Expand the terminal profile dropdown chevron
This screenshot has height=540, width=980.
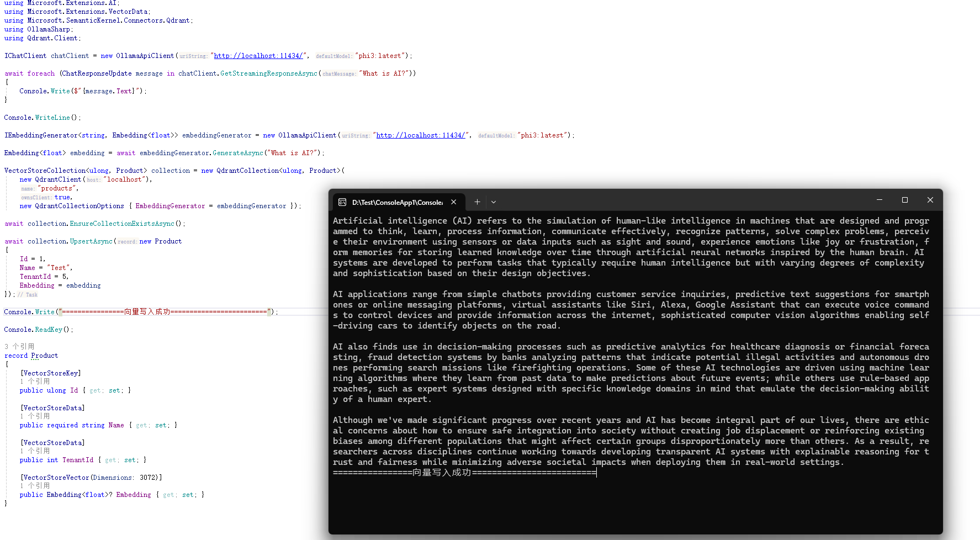coord(494,202)
